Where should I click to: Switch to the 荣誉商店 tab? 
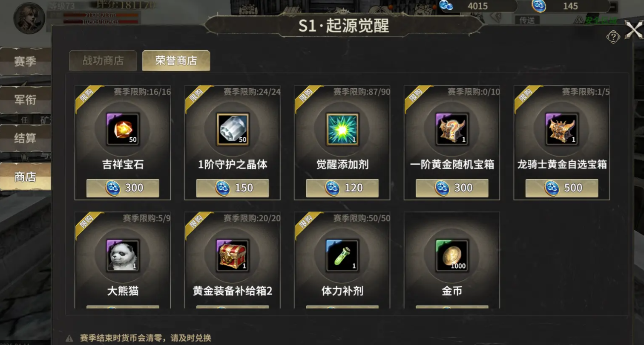pos(176,61)
